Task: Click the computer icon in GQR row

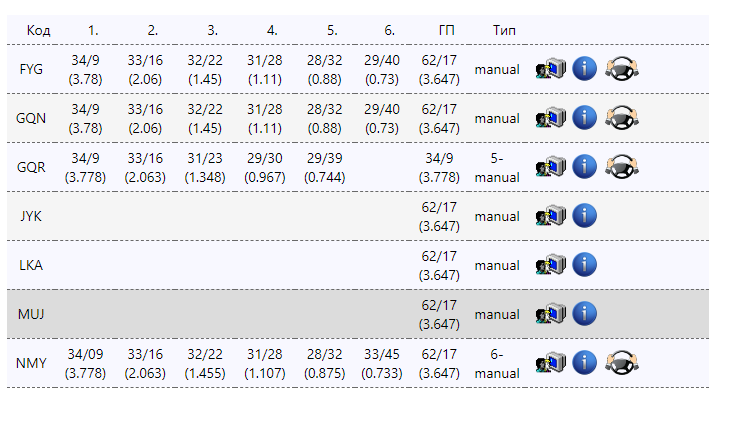Action: point(551,167)
